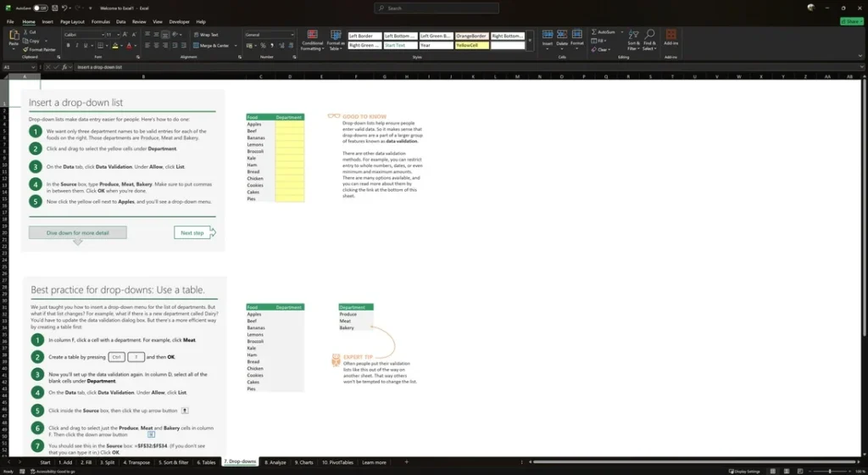868x475 pixels.
Task: Center align text horizontally
Action: [157, 46]
